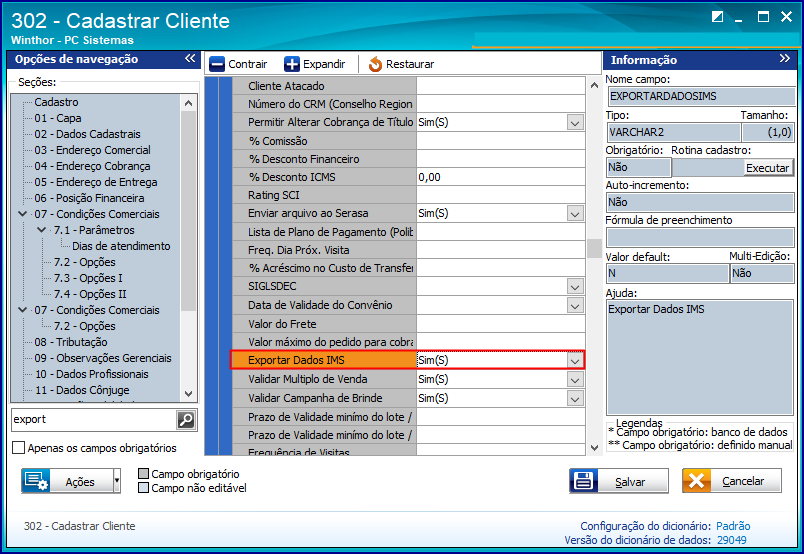The image size is (804, 554).
Task: Open dropdown for Permitir Alterar Cobrança de Título
Action: pyautogui.click(x=575, y=123)
